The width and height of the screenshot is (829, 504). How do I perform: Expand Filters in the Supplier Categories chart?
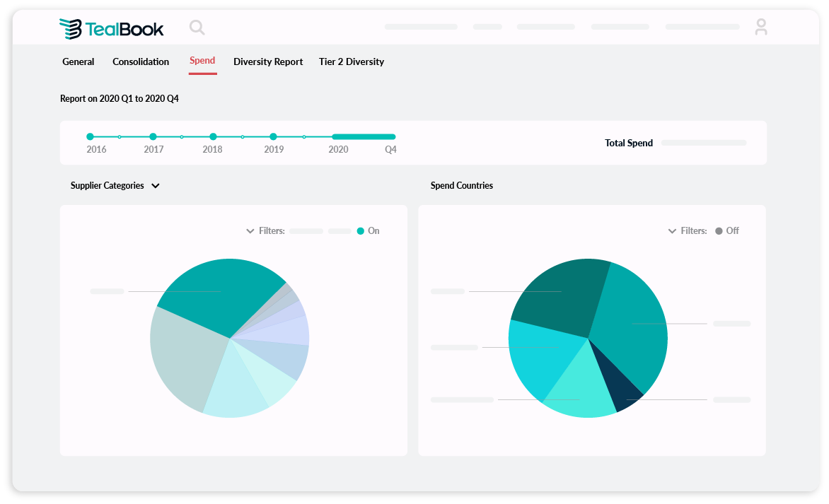point(250,230)
